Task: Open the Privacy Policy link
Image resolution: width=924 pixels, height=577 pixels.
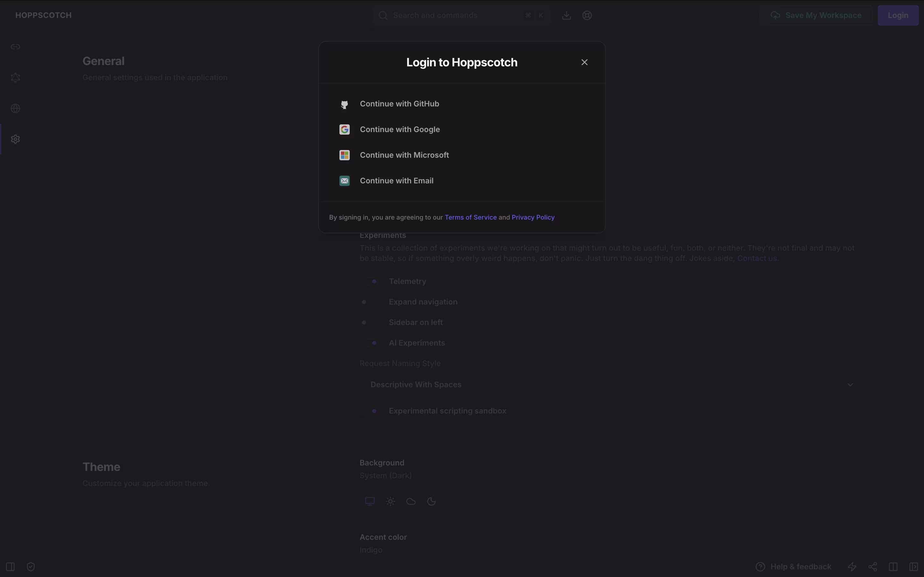Action: (x=533, y=218)
